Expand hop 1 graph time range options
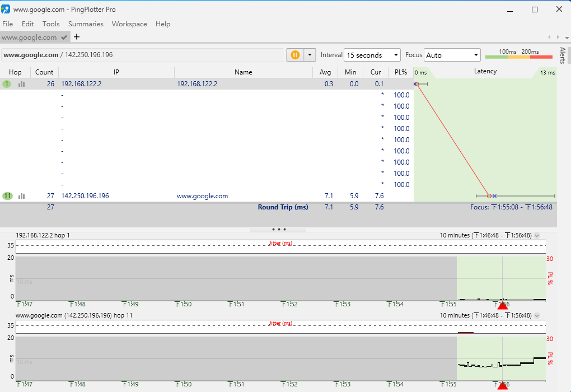Screen dimensions: 571x392 point(537,235)
